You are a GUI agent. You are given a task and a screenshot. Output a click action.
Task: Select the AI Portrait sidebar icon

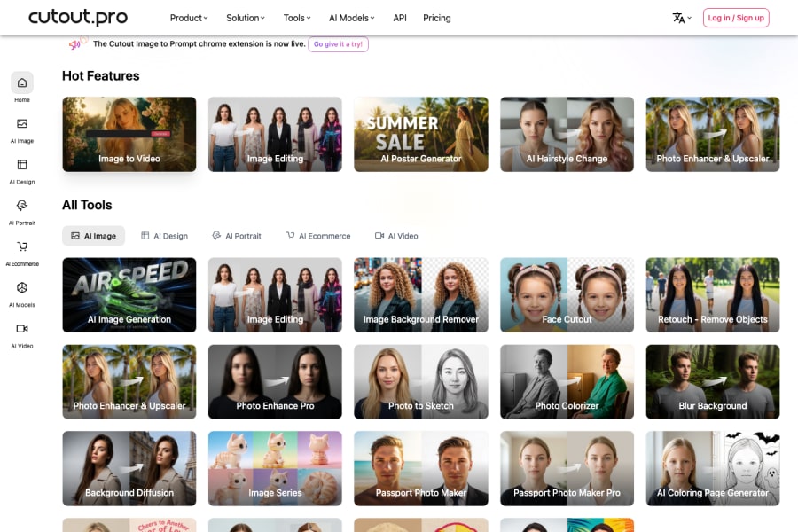(21, 207)
